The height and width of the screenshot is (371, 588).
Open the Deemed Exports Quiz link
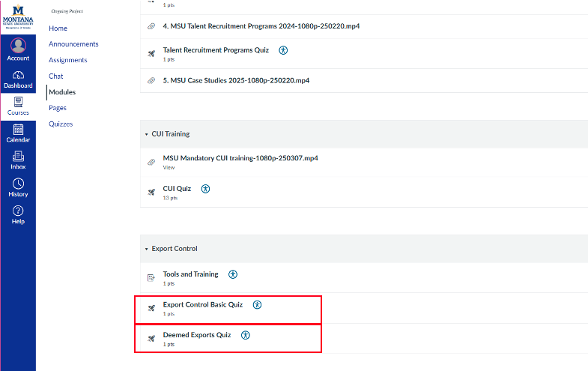(196, 335)
